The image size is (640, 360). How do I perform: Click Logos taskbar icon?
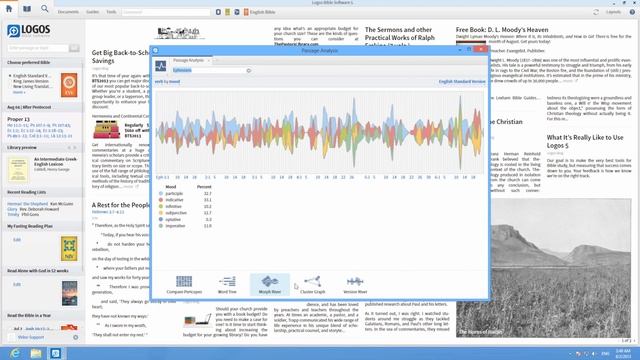[56, 353]
